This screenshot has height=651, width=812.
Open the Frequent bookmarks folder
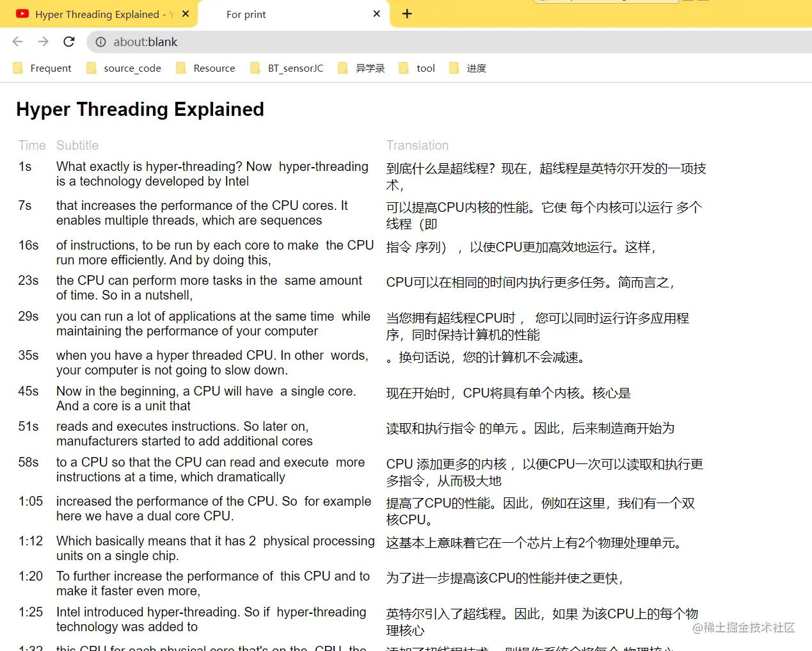tap(42, 68)
